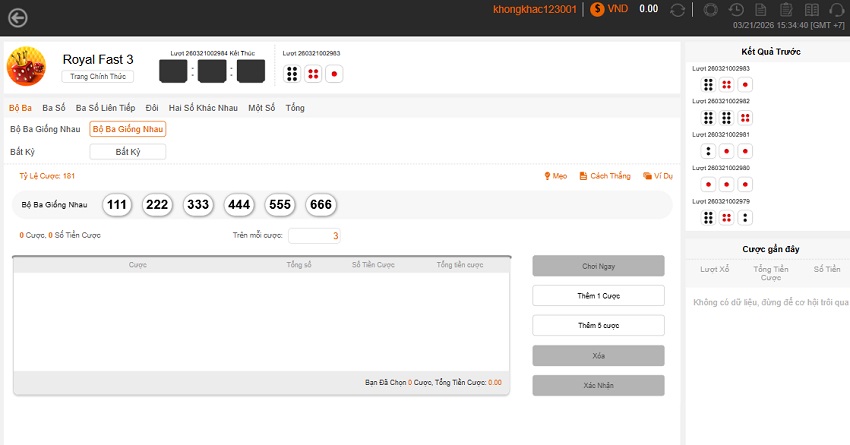Click the Mẹo tips lightbulb link
The width and height of the screenshot is (850, 445).
click(x=556, y=176)
